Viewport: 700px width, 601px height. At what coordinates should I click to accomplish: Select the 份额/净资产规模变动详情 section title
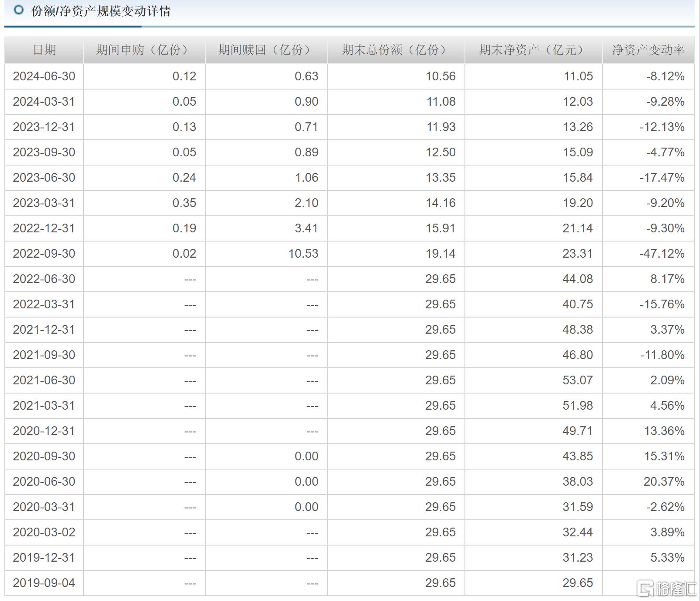coord(100,11)
